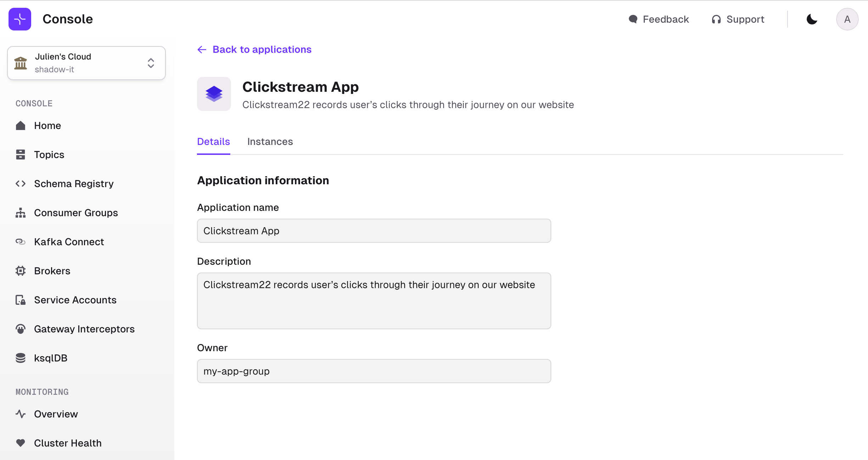Image resolution: width=868 pixels, height=460 pixels.
Task: Open Service Accounts panel
Action: point(75,299)
